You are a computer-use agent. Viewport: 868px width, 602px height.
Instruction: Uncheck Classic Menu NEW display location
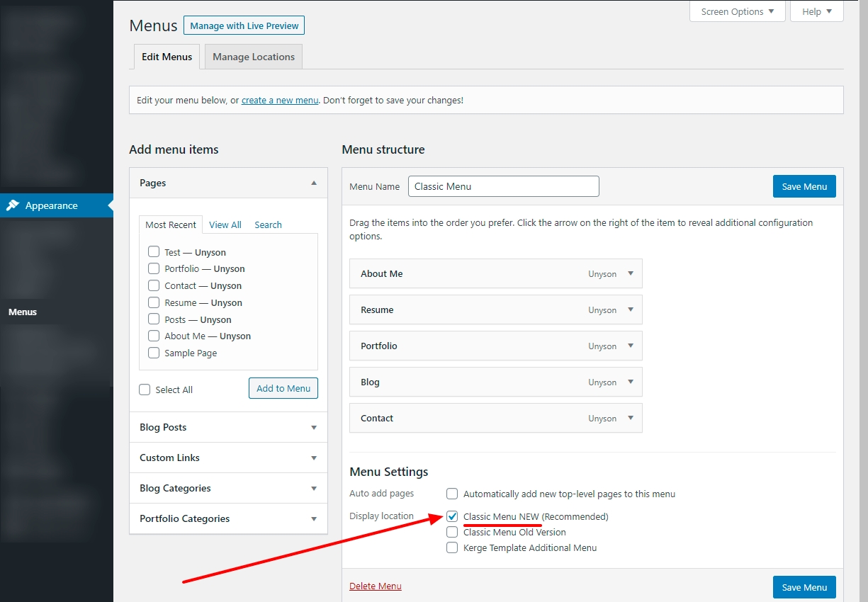click(452, 516)
